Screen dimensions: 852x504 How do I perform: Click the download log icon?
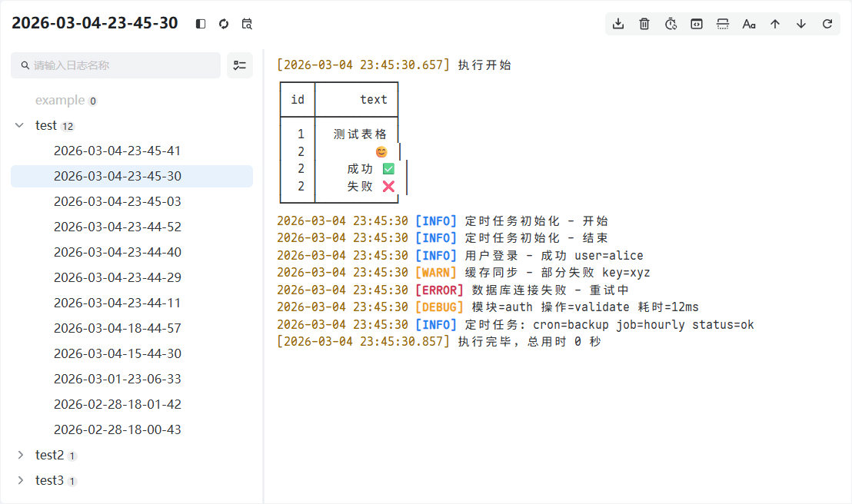[x=618, y=24]
